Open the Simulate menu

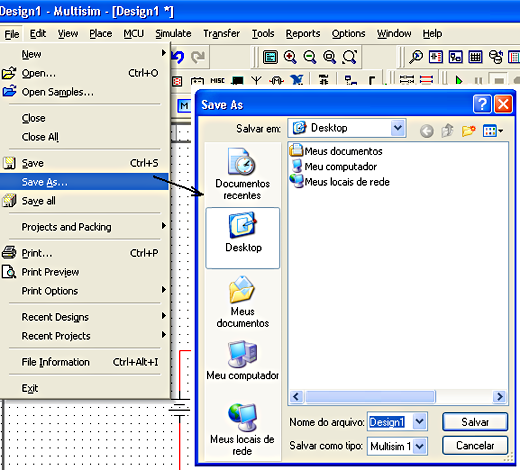pyautogui.click(x=173, y=34)
